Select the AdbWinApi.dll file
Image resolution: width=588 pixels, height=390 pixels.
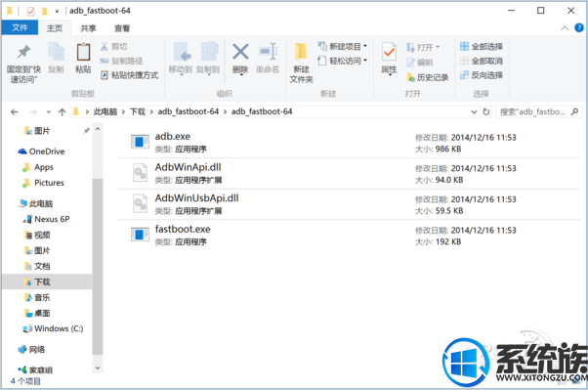point(349,173)
